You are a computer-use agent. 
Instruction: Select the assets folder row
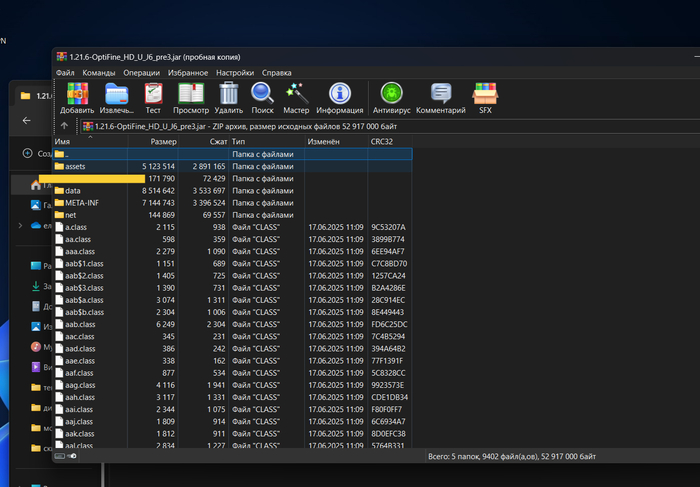pos(76,166)
